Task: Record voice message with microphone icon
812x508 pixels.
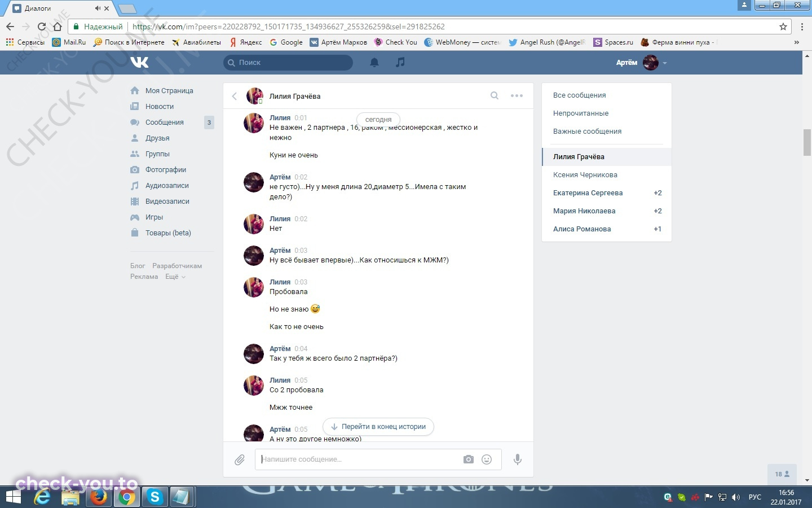Action: (x=517, y=459)
